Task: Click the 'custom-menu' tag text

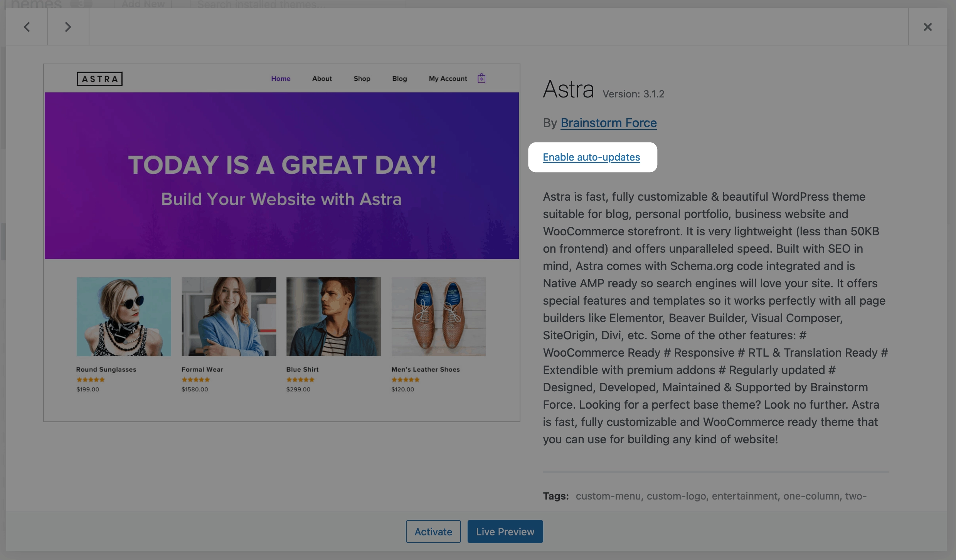Action: coord(608,496)
